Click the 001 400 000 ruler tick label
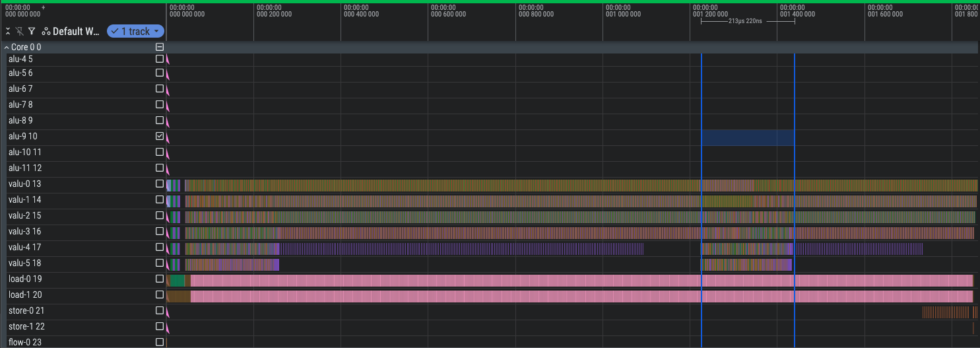 pos(797,14)
